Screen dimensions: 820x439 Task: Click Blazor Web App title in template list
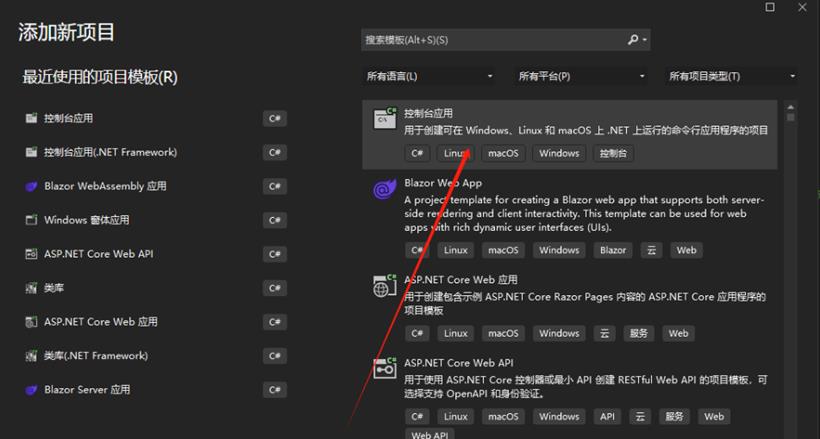click(443, 183)
